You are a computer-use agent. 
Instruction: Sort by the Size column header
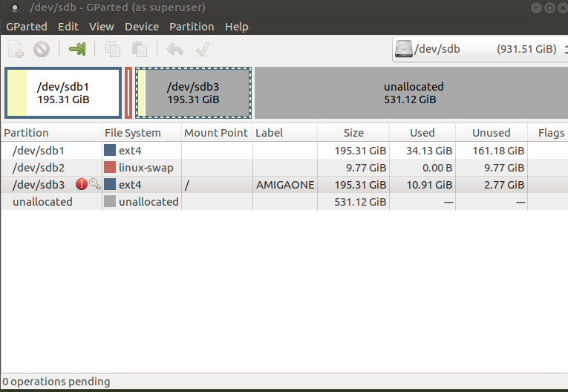click(353, 133)
